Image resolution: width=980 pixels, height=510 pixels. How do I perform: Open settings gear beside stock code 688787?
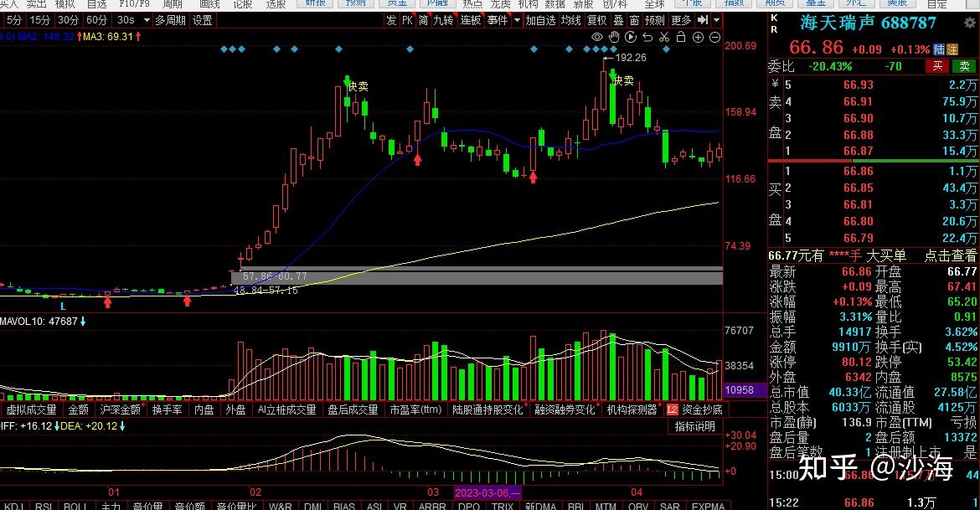pyautogui.click(x=970, y=23)
